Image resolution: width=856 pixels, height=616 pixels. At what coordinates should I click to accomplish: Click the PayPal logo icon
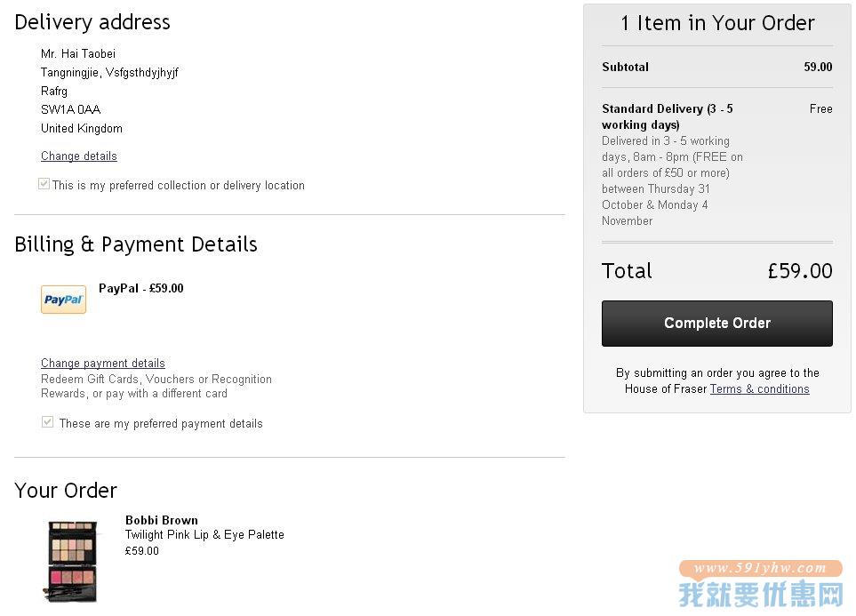pyautogui.click(x=63, y=300)
